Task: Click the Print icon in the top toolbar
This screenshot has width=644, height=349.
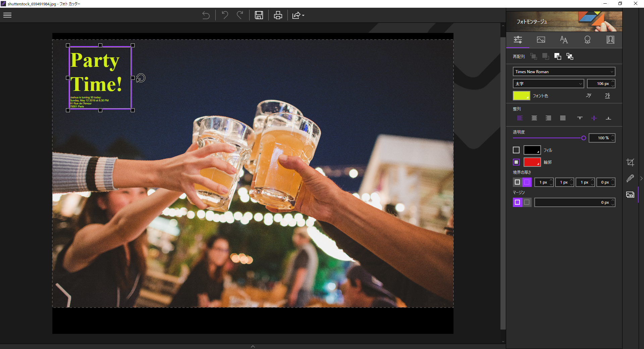Action: point(278,15)
